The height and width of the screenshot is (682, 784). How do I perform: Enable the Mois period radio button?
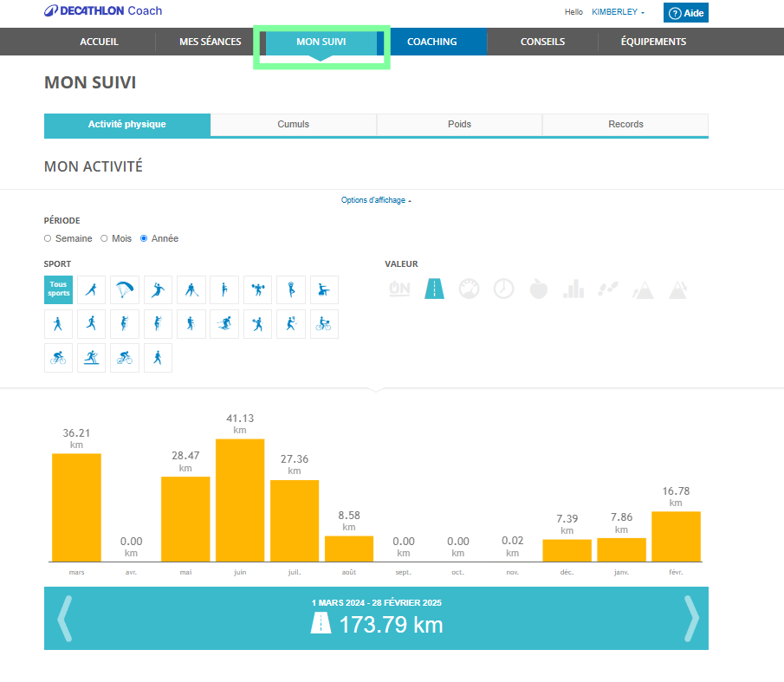104,238
